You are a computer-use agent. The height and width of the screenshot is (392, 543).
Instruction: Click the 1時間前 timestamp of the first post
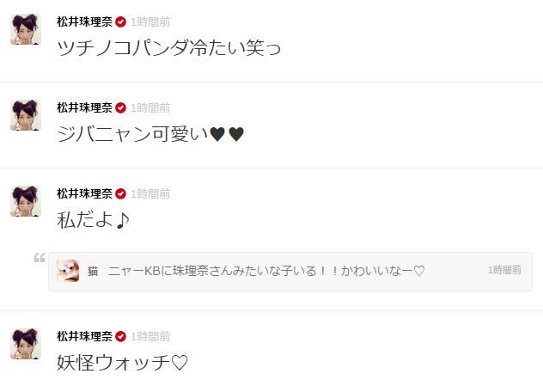[150, 22]
